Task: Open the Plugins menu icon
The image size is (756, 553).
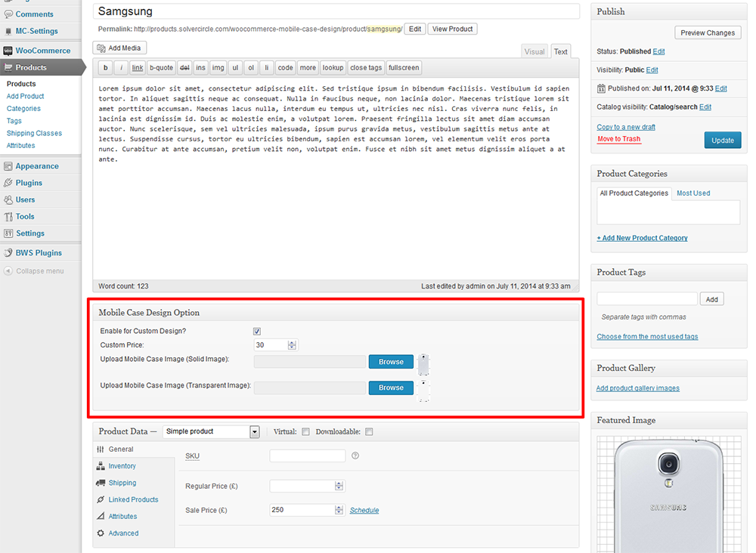Action: click(8, 183)
